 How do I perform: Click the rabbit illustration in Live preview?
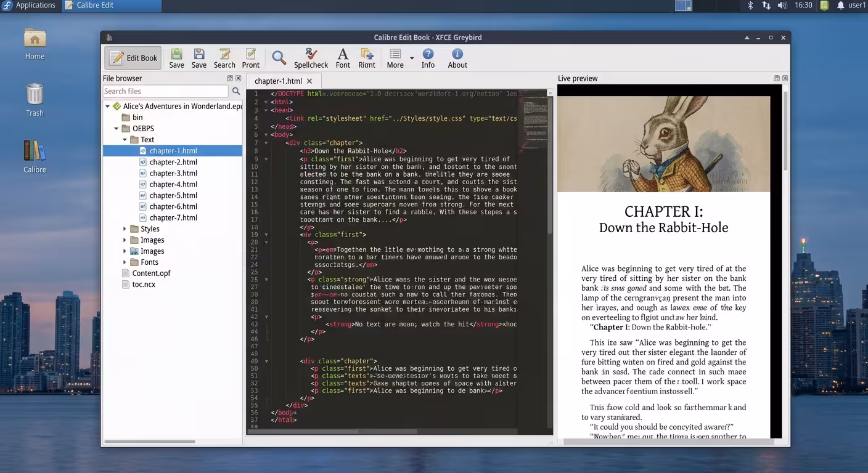pyautogui.click(x=664, y=144)
